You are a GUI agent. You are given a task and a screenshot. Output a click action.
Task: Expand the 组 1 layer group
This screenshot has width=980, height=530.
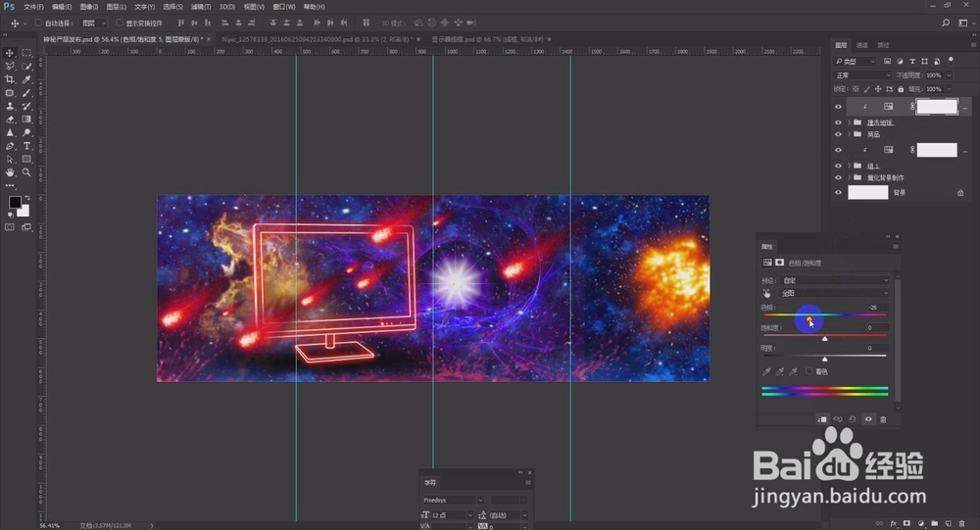point(850,166)
